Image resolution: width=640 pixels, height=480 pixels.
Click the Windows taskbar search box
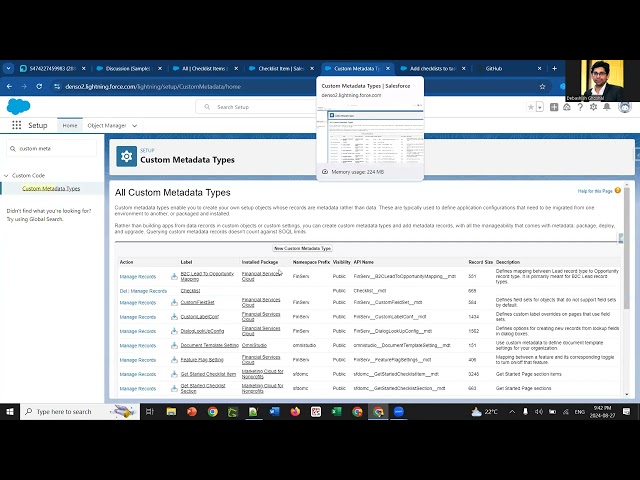[80, 412]
